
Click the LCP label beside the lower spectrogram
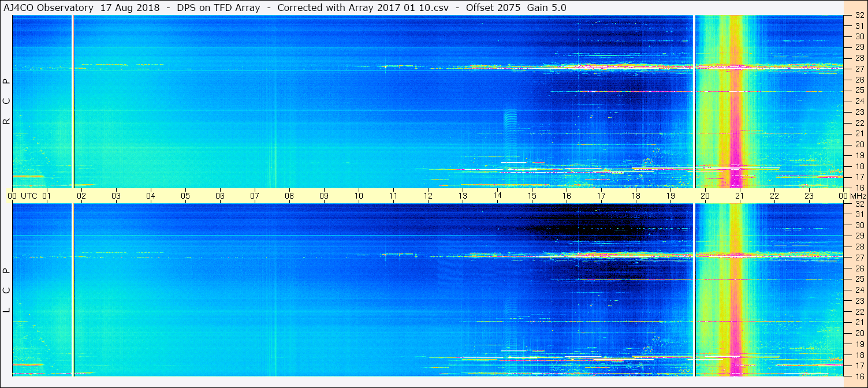(x=6, y=290)
